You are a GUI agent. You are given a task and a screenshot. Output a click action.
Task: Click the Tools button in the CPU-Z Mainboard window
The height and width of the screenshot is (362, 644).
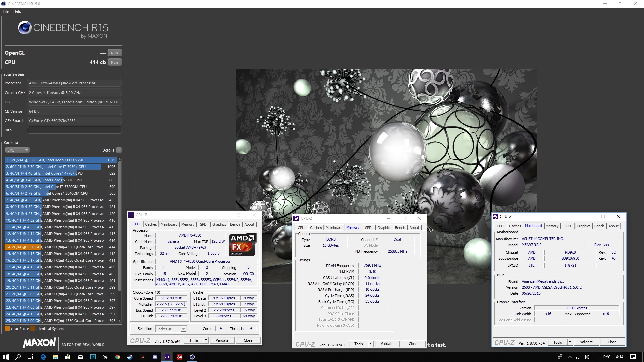558,342
